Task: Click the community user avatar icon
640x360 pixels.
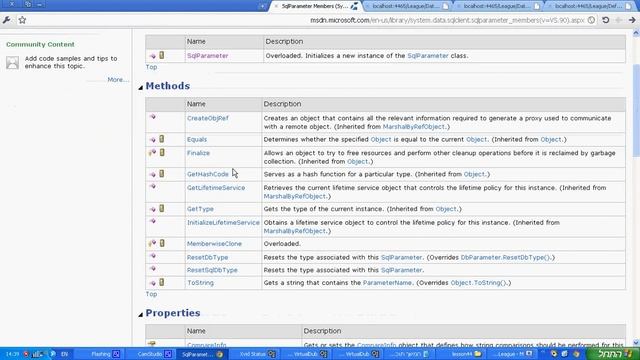Action: point(12,62)
